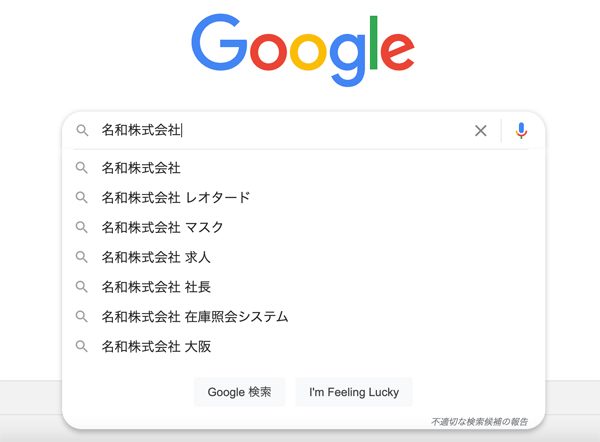Pick suggestion 名和株式会社 社長

(x=303, y=287)
